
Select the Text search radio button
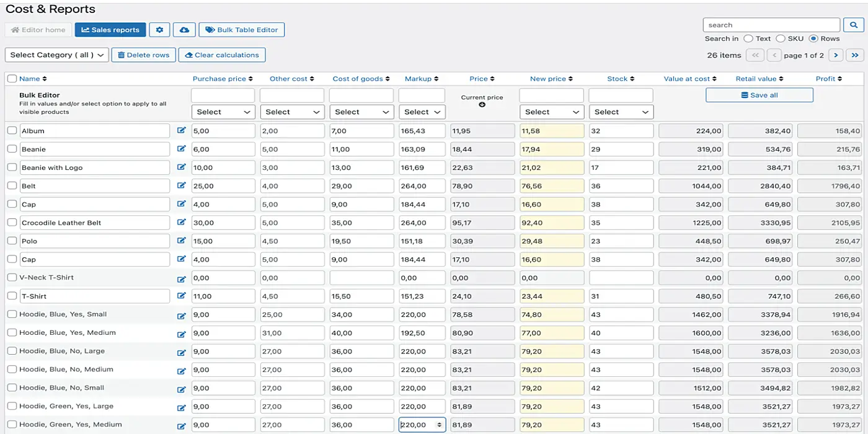(x=750, y=38)
